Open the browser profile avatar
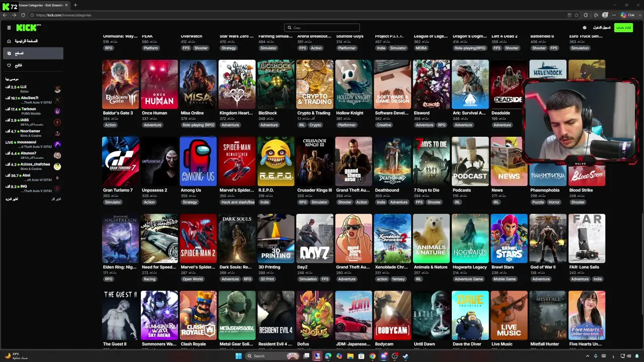644x362 pixels. [605, 15]
